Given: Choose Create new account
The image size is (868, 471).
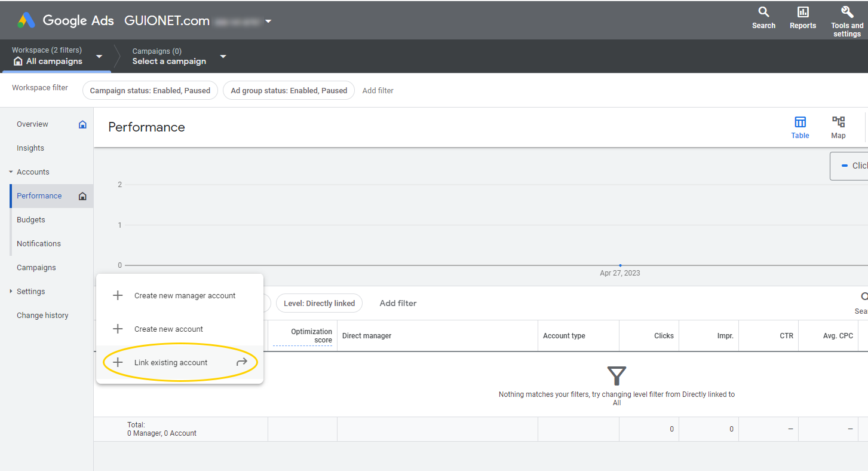Looking at the screenshot, I should (180, 329).
